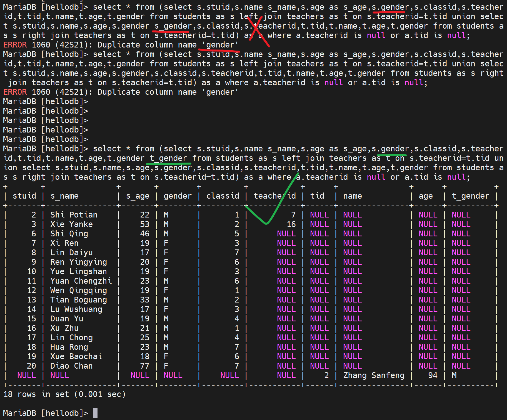Select the Diao Chan name cell
This screenshot has height=420, width=507.
point(71,366)
